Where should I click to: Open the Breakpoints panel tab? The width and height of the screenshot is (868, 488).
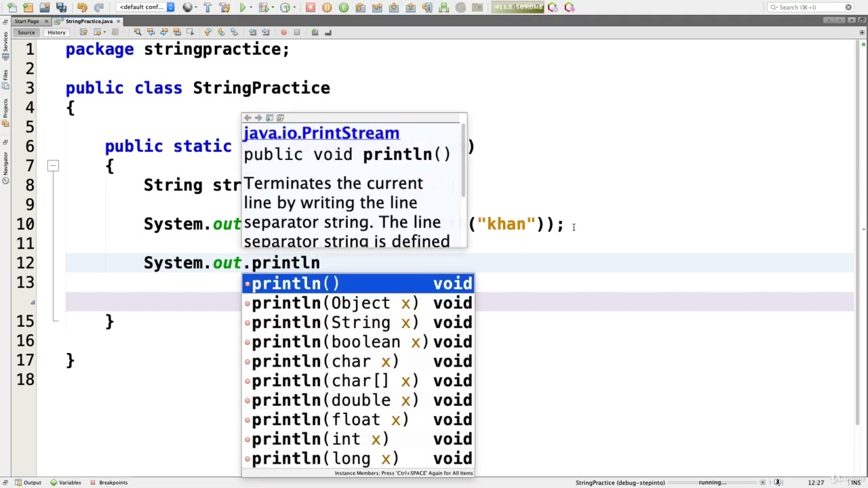pyautogui.click(x=108, y=483)
